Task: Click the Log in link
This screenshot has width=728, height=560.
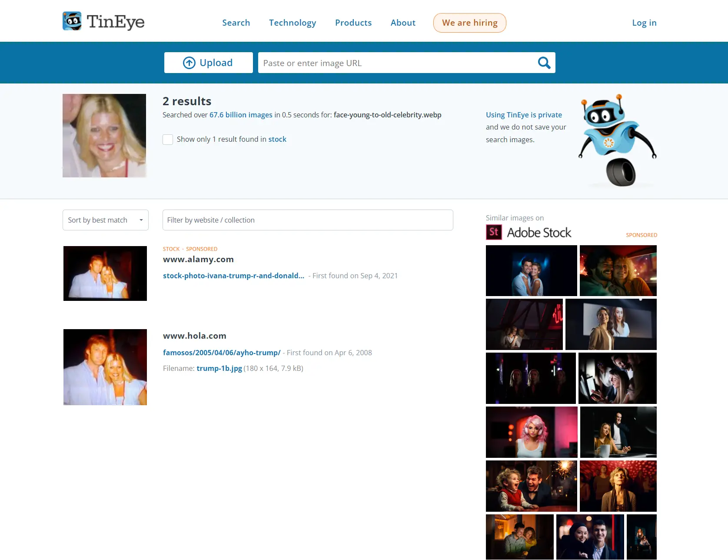Action: (644, 23)
